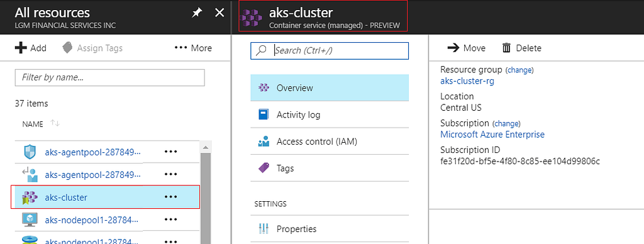Open the Activity log menu item
644x244 pixels.
[x=330, y=114]
